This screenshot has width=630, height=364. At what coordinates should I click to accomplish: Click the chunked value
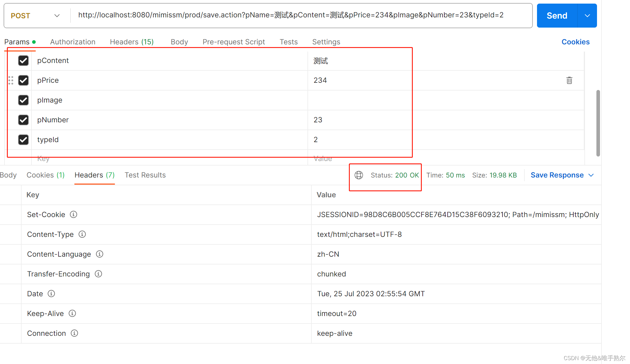coord(331,274)
